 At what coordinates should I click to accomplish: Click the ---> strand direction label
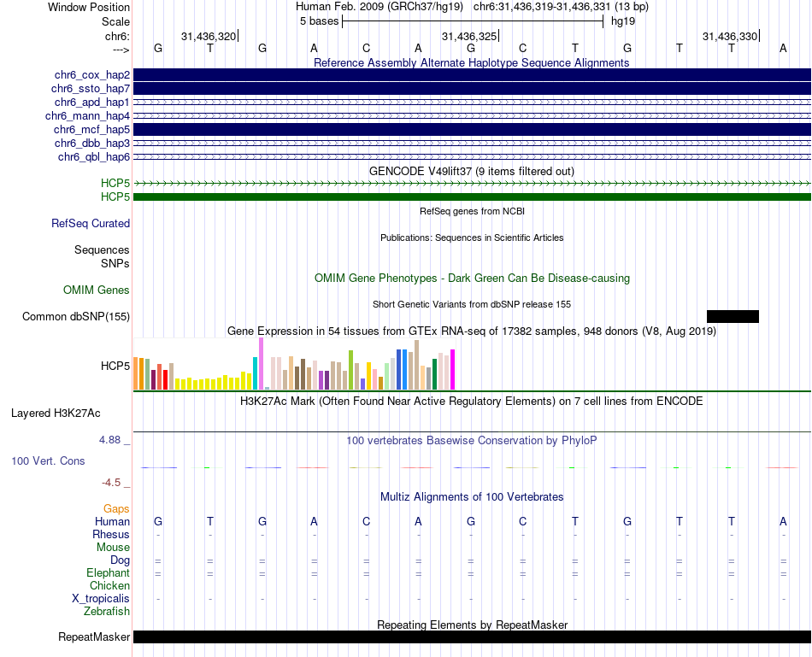pos(121,50)
